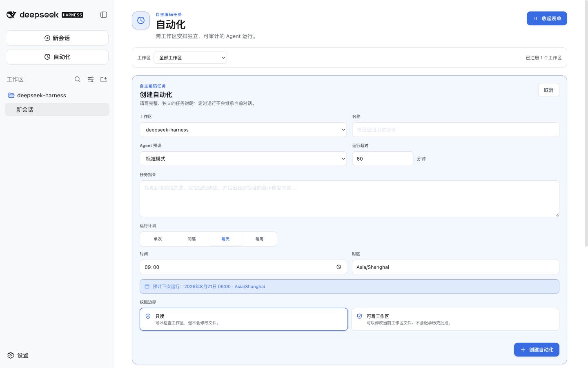
Task: Search workspaces with magnifier icon
Action: 78,79
